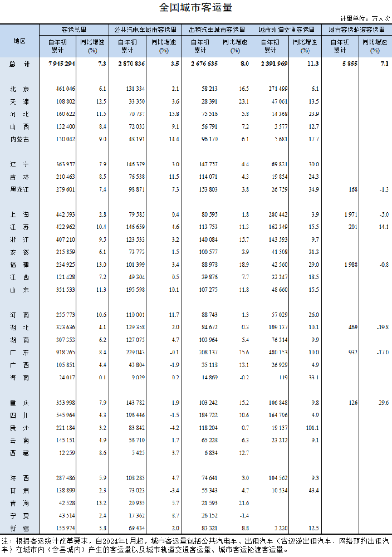Click Hunan's taxi value 103 964
This screenshot has width=392, height=557.
[208, 340]
